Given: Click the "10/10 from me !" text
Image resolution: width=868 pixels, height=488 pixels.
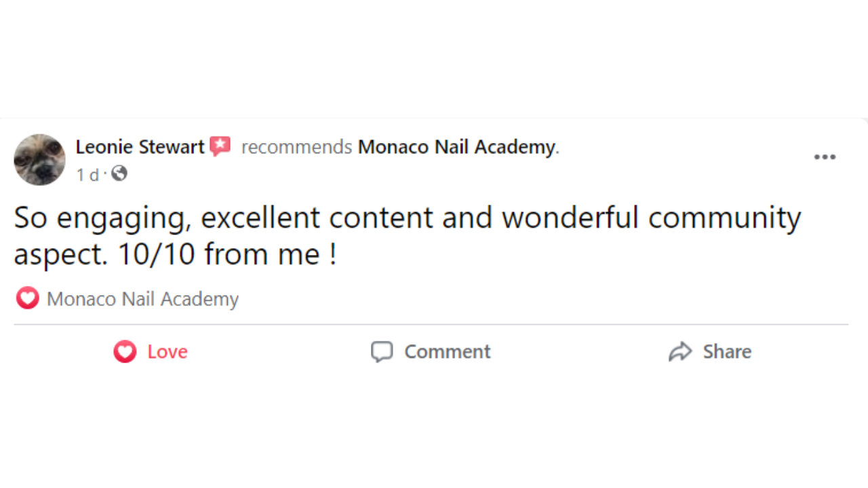Looking at the screenshot, I should coord(226,255).
